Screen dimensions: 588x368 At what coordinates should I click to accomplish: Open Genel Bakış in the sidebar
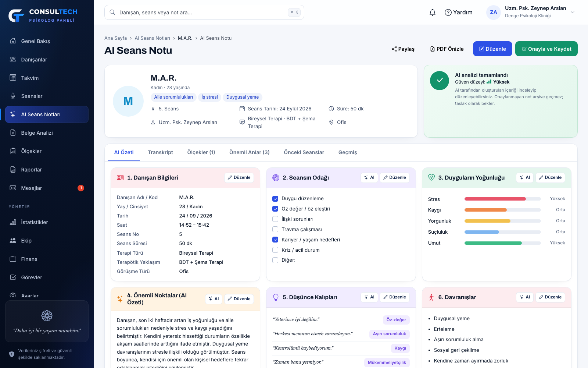pos(47,41)
